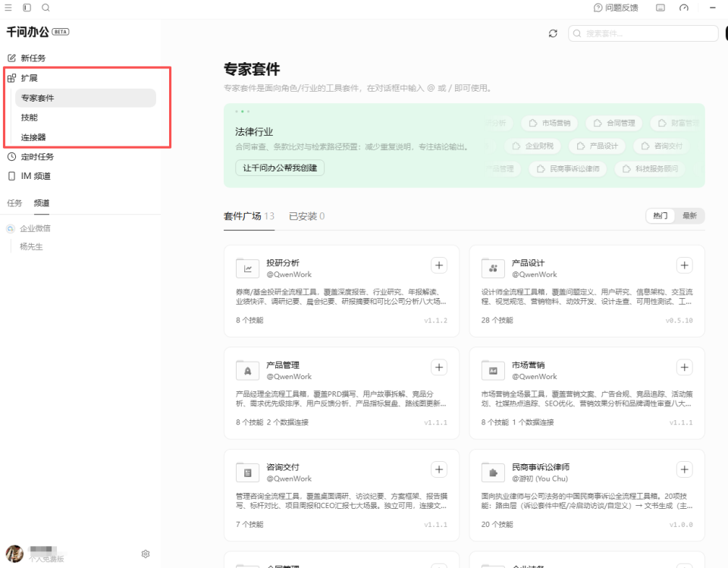The image size is (728, 568).
Task: Open the 产品管理 kit title
Action: click(x=283, y=365)
